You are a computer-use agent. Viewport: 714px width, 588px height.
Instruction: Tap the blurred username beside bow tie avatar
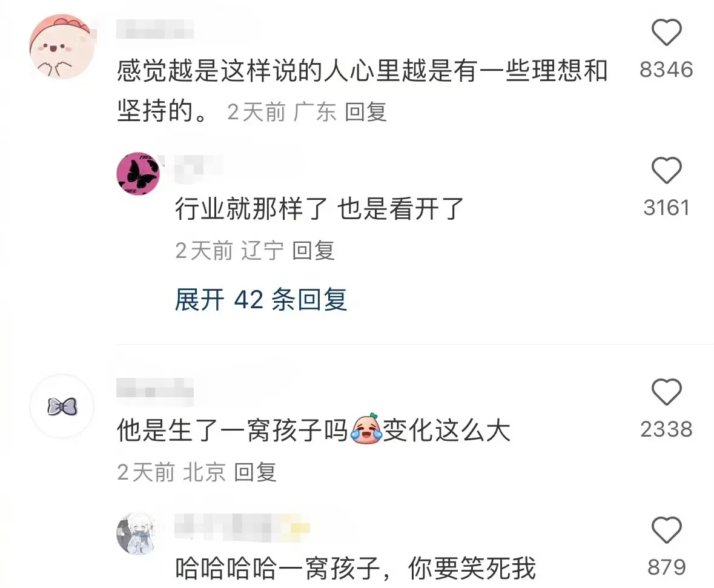(x=155, y=392)
